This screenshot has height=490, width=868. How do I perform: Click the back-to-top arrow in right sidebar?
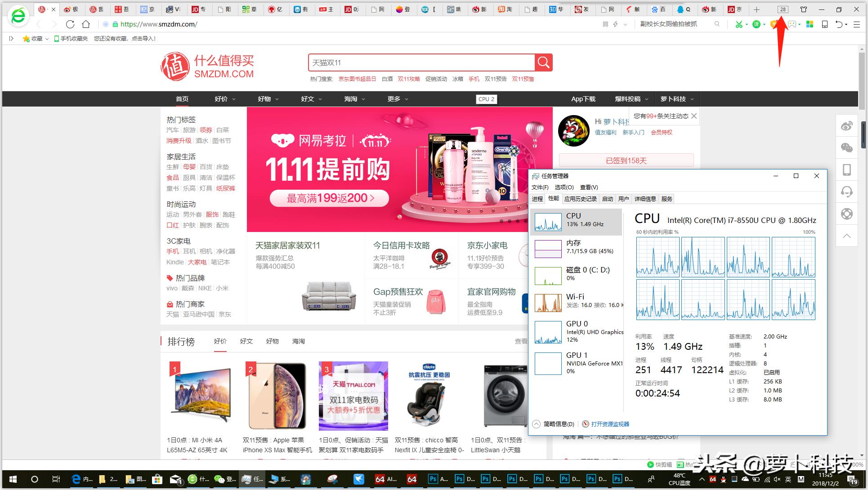847,236
